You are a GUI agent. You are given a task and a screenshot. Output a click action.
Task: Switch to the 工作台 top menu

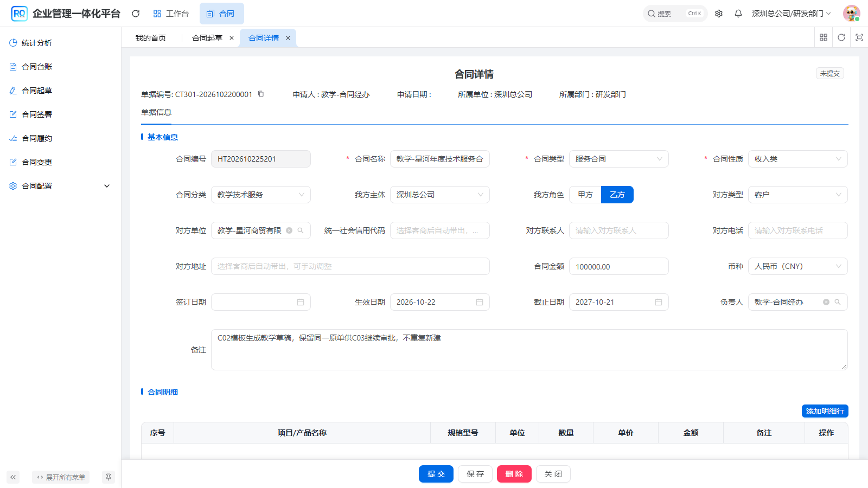[x=171, y=14]
